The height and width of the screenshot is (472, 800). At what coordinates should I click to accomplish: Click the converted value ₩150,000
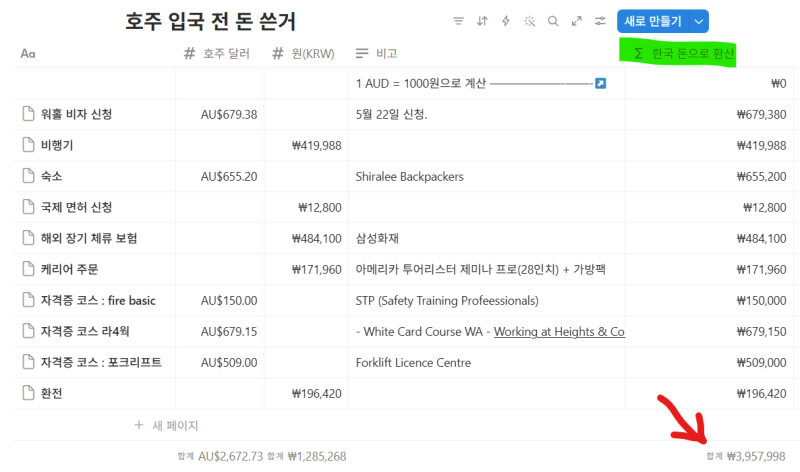(x=761, y=301)
